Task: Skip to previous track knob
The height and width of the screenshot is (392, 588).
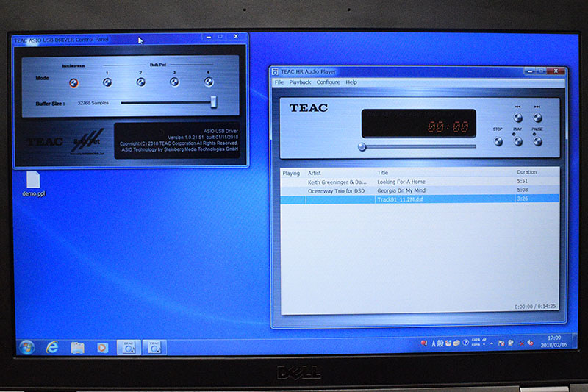Action: [518, 118]
